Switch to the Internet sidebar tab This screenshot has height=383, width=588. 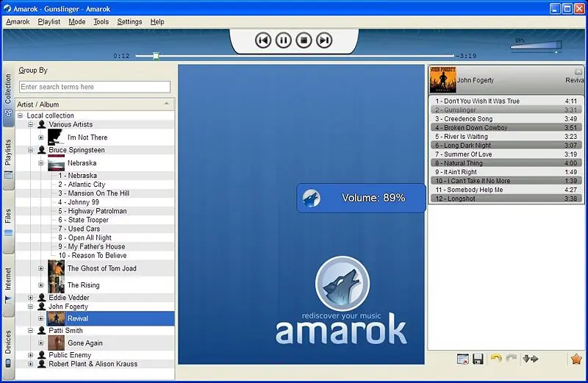[x=8, y=284]
